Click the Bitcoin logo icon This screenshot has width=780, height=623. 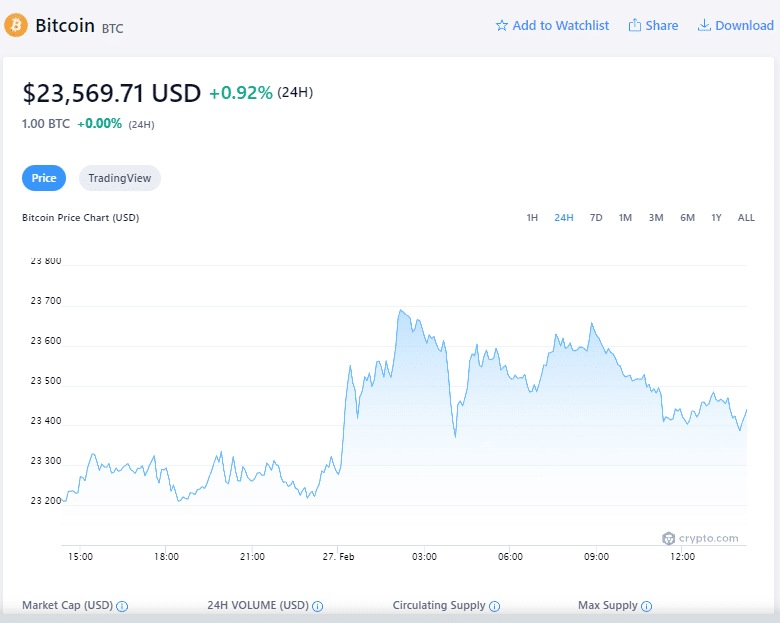point(16,25)
